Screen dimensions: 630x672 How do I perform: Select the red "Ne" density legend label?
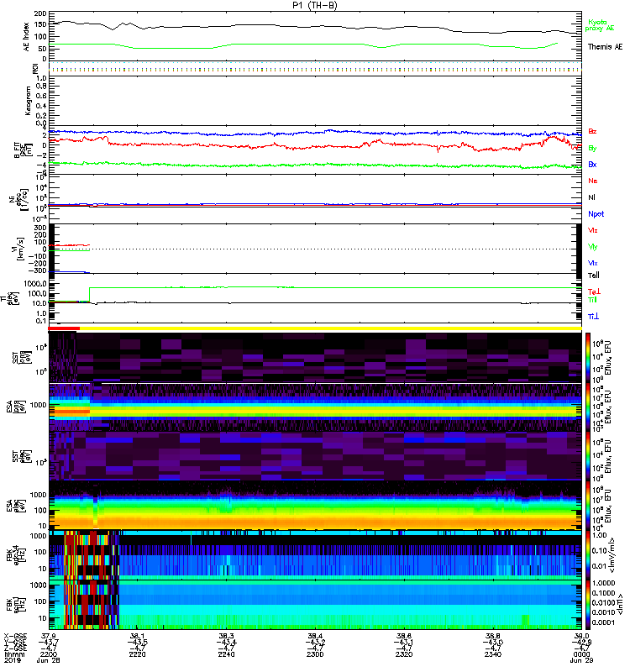click(x=593, y=181)
